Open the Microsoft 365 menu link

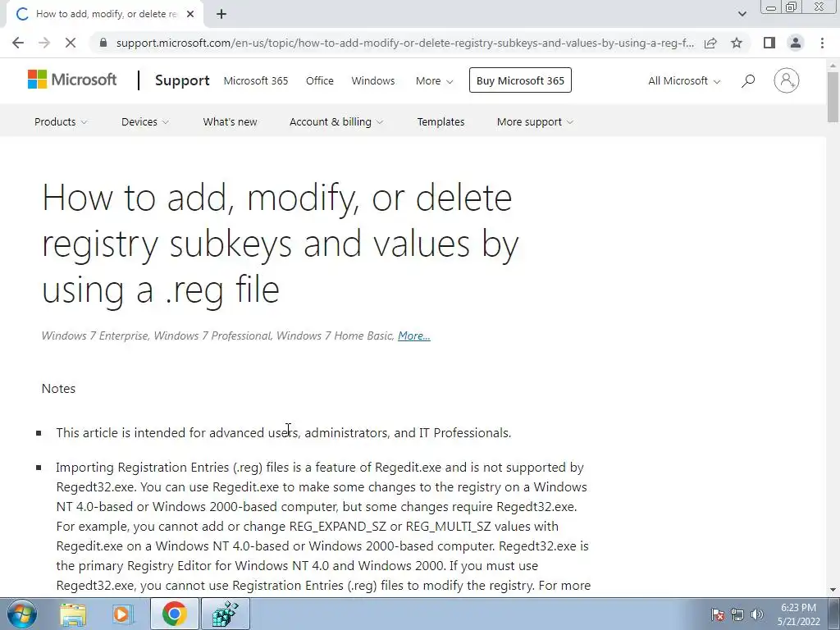tap(256, 80)
